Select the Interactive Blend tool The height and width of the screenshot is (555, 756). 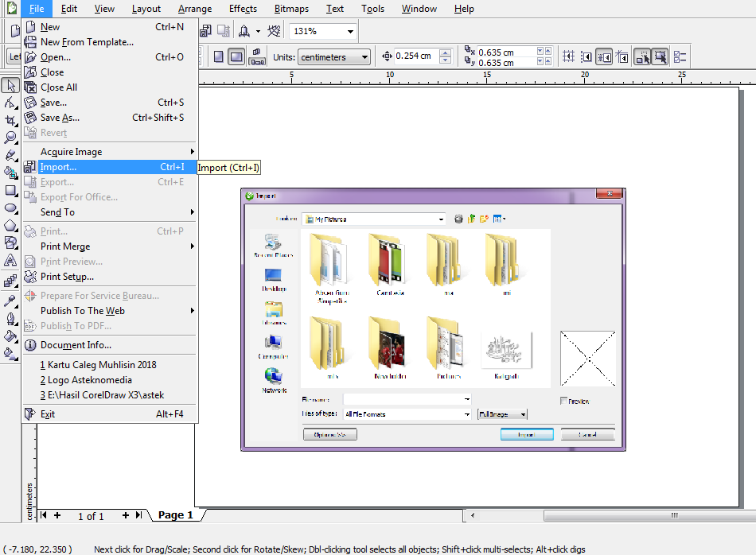tap(10, 281)
